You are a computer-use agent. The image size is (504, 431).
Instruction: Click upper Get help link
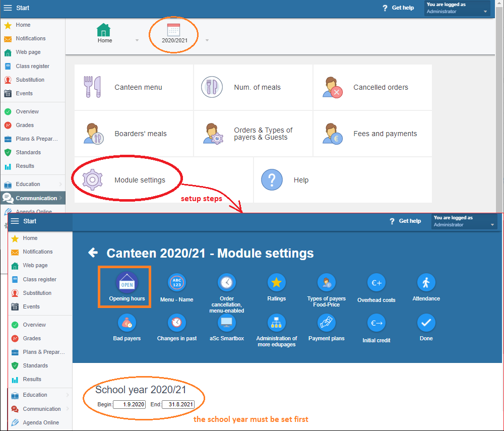coord(398,8)
